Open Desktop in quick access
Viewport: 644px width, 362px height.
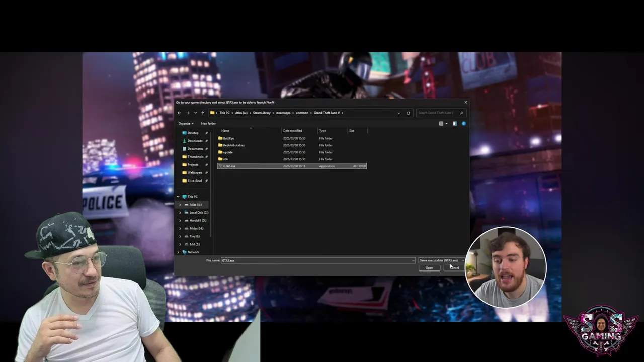pos(193,133)
